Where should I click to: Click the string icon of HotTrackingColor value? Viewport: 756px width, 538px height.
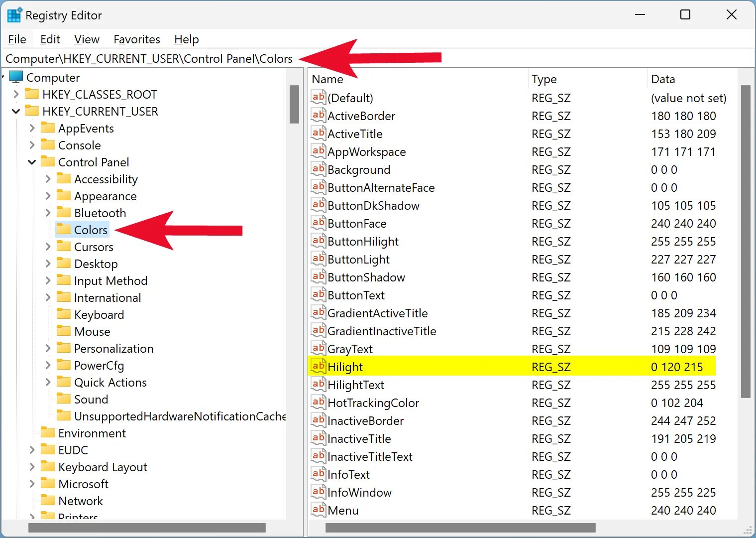click(319, 402)
